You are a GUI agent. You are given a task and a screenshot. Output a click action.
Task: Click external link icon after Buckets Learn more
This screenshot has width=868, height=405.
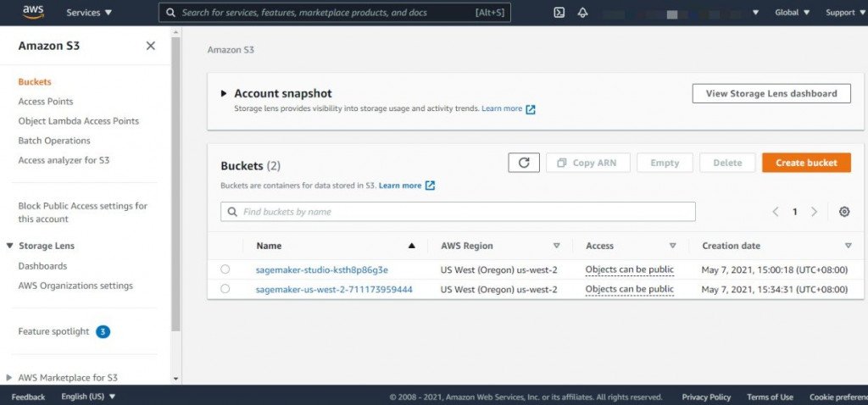pyautogui.click(x=430, y=186)
